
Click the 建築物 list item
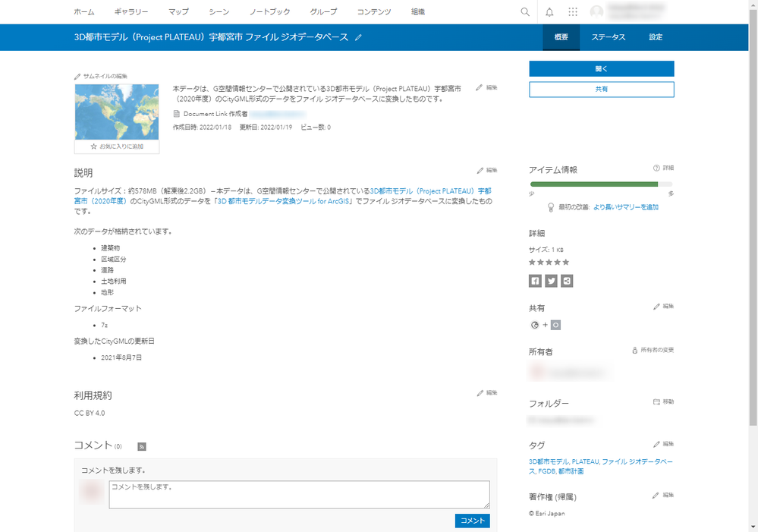(x=110, y=248)
